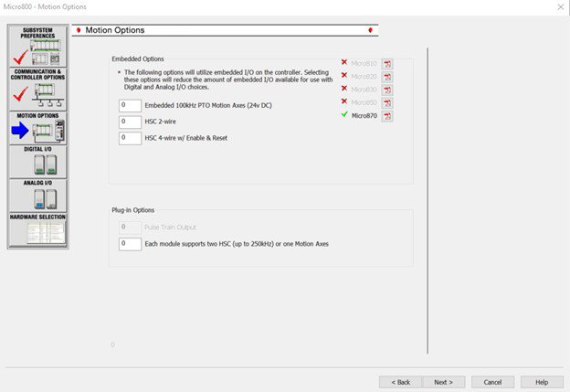Open PDF document for Micro870
This screenshot has height=392, width=570.
coord(387,116)
